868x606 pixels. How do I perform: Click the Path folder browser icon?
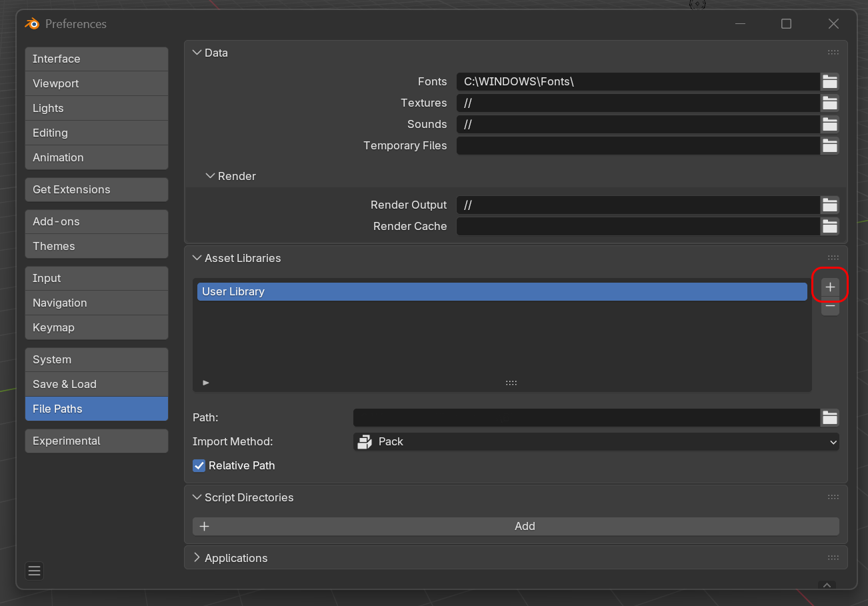point(829,417)
